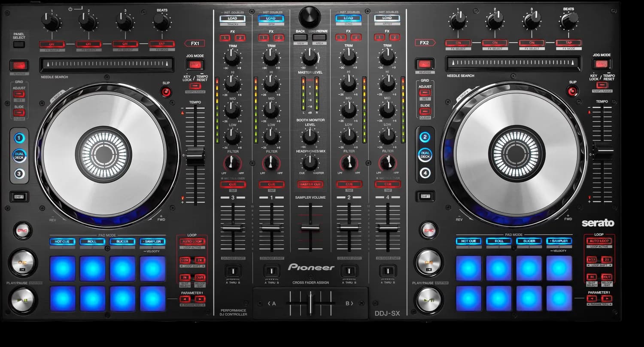Load track with channel 2 LOAD button
This screenshot has height=347, width=644.
(348, 18)
